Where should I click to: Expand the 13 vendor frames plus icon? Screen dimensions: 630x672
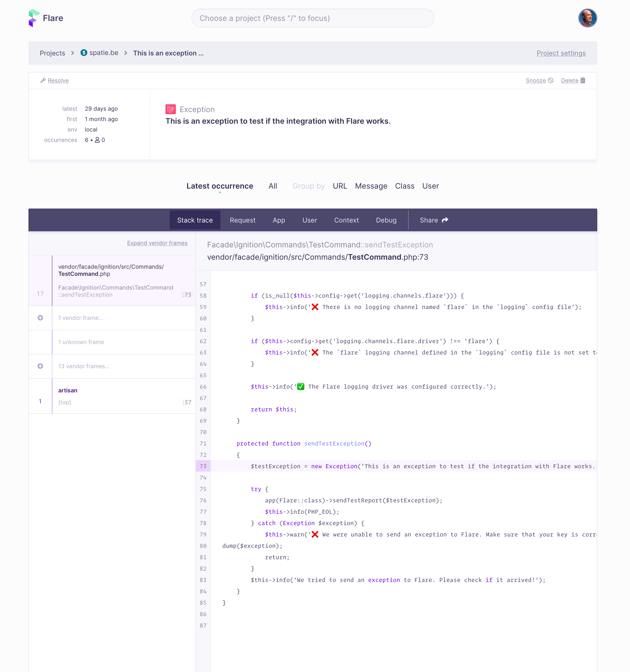40,366
